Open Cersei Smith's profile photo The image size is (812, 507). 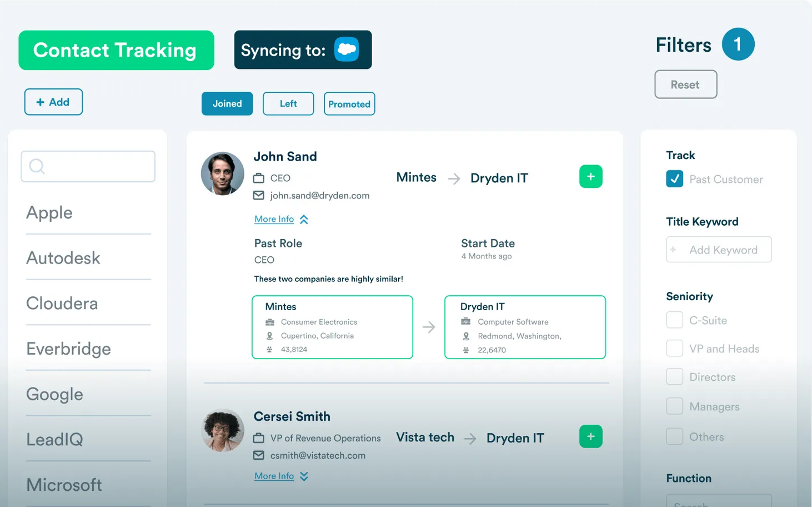click(223, 430)
